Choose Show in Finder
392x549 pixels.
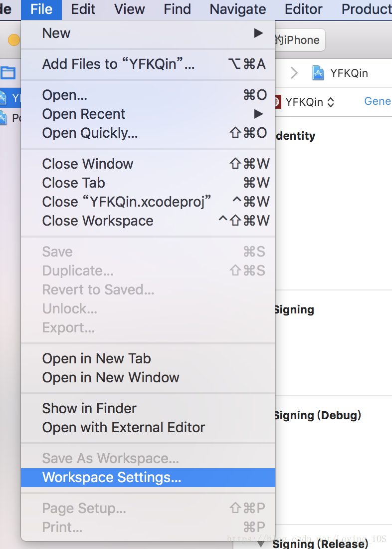tap(148, 409)
